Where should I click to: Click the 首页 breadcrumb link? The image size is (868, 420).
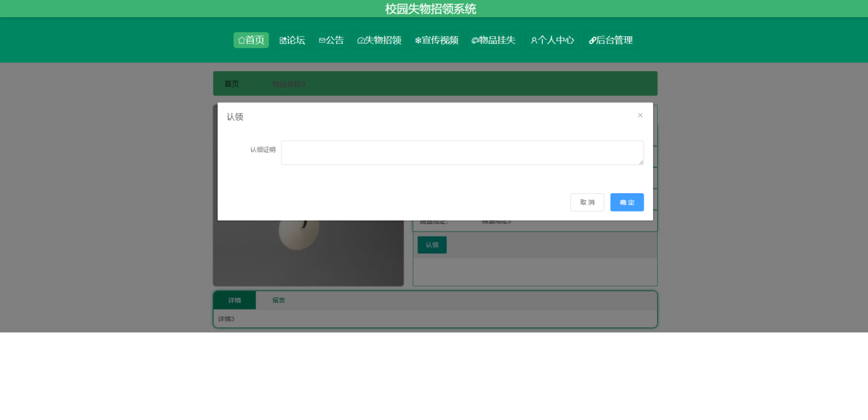(x=232, y=84)
